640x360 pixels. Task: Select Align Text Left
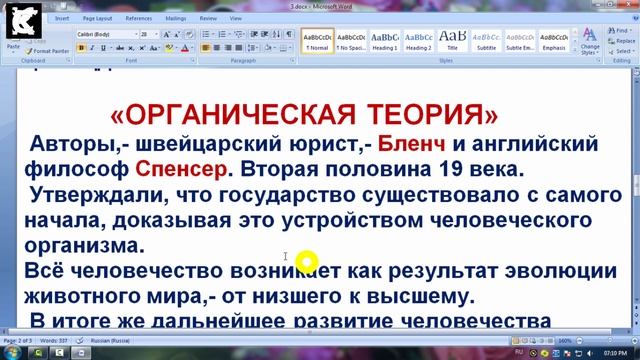click(206, 48)
